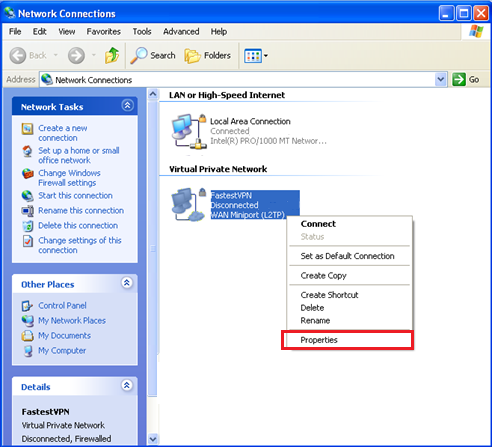The width and height of the screenshot is (492, 447).
Task: Collapse the Other Places panel
Action: [127, 283]
